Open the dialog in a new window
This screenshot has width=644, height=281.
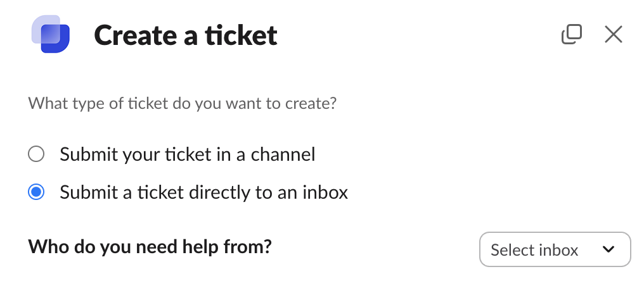572,34
